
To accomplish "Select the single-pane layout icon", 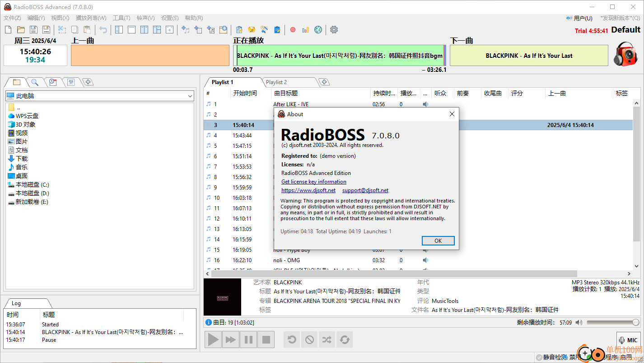I will 131,30.
